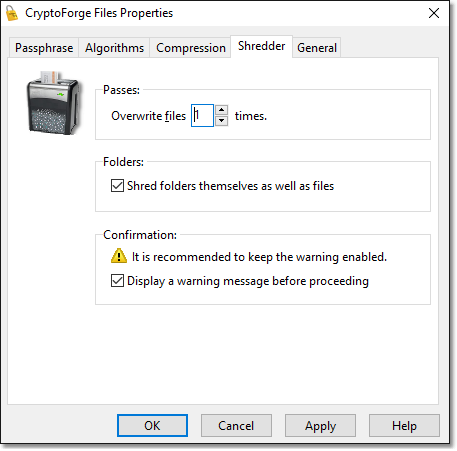Viewport: 457px width, 451px height.
Task: Click the Cancel button
Action: pos(236,426)
